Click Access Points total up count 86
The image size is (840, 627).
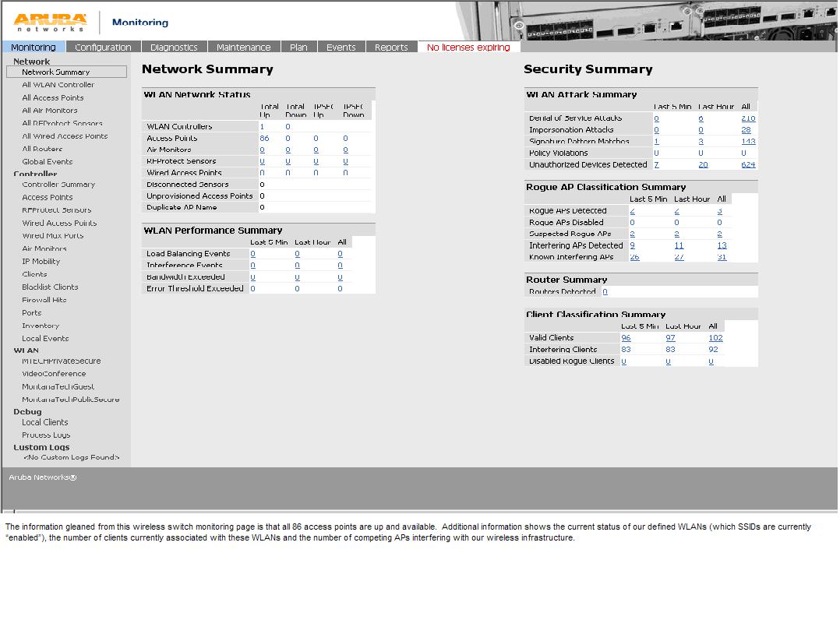pyautogui.click(x=265, y=138)
